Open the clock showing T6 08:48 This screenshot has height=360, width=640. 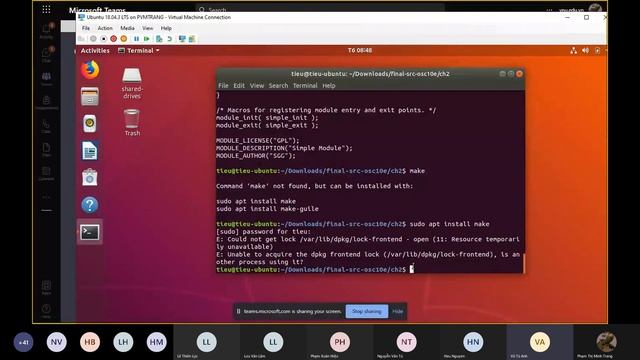coord(360,50)
